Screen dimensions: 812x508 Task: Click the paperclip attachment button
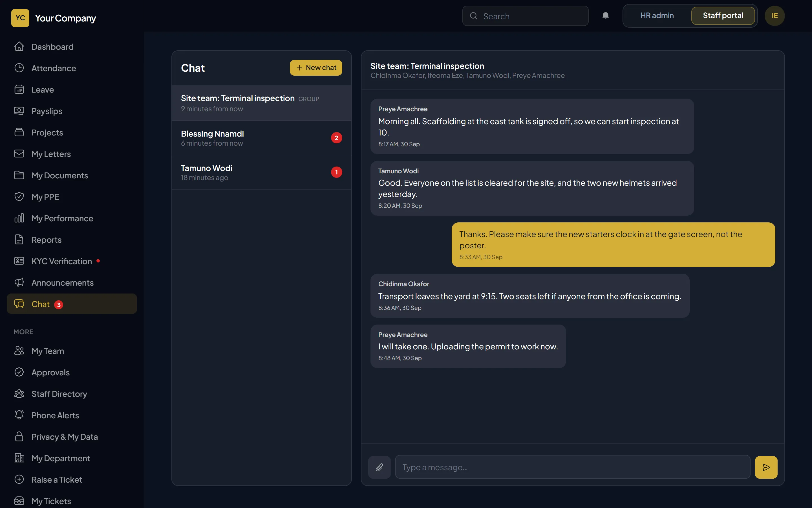(x=379, y=467)
